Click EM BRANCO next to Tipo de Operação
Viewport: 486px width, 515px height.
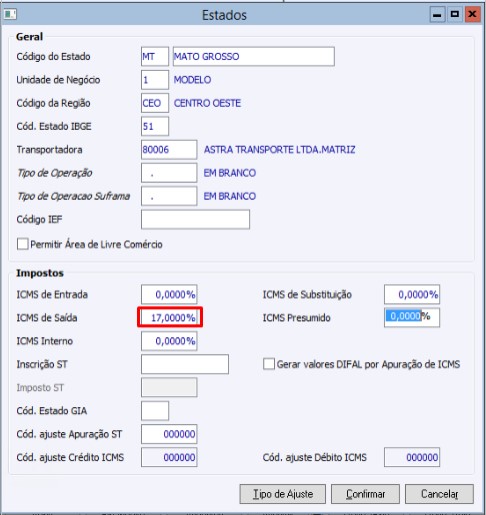coord(230,173)
